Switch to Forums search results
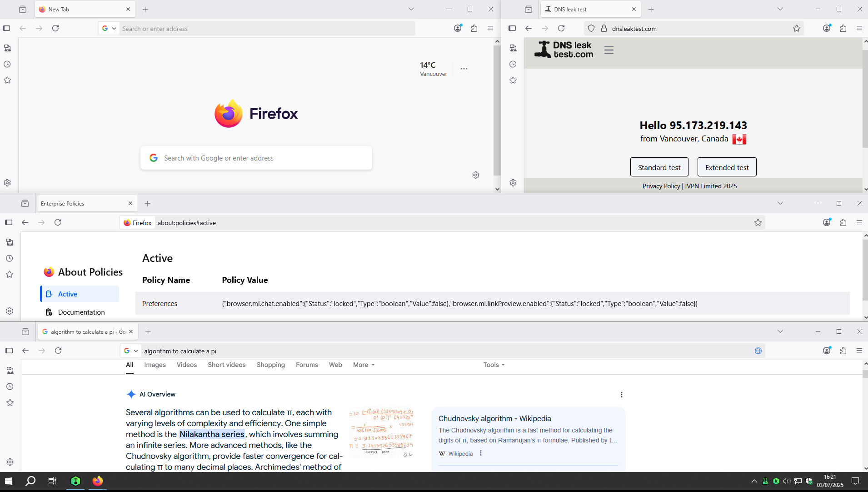Image resolution: width=868 pixels, height=492 pixels. click(x=307, y=365)
